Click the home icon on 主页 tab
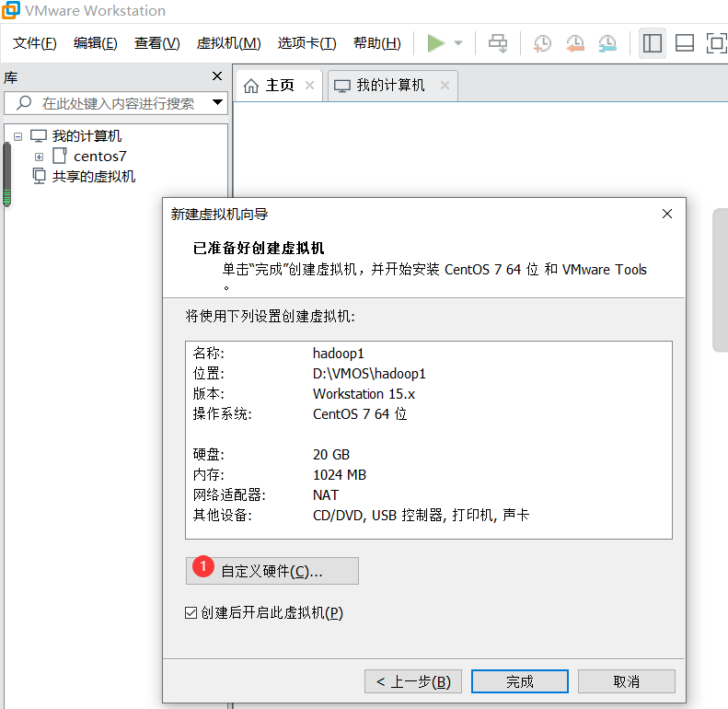The height and width of the screenshot is (709, 728). tap(251, 86)
